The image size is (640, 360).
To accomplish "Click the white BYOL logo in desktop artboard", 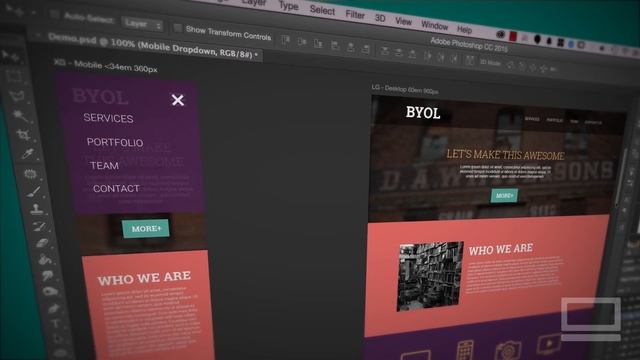I will pos(423,113).
